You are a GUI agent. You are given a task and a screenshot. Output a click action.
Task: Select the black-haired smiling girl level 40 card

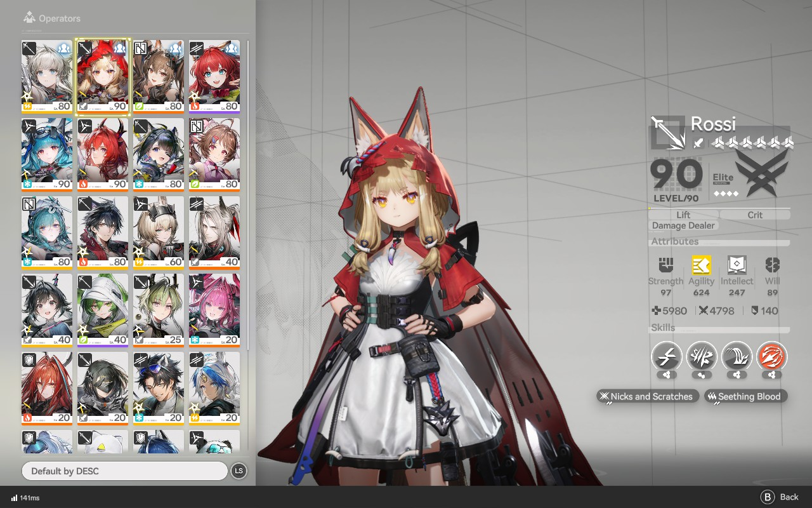(47, 311)
